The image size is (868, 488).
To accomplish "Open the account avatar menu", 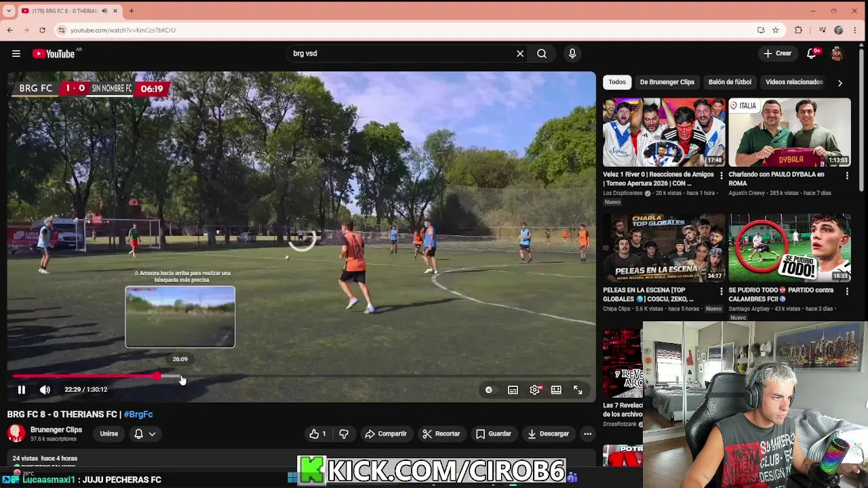I will coord(837,54).
